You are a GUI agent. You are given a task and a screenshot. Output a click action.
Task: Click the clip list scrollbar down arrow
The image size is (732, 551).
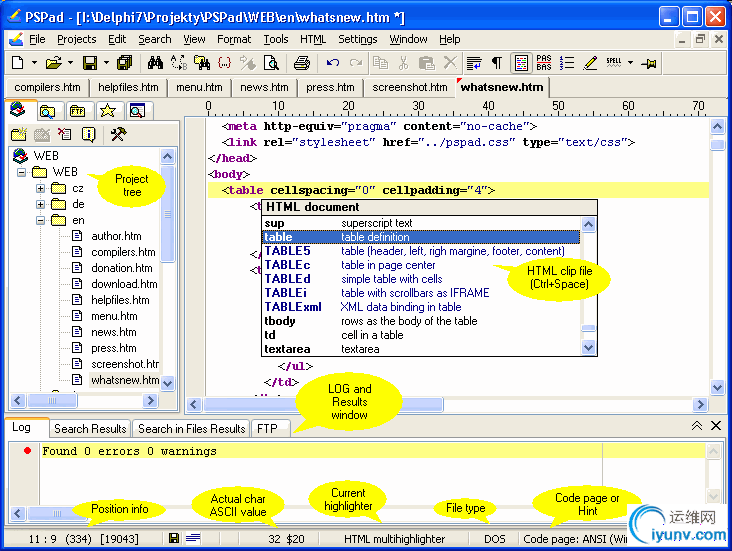pyautogui.click(x=589, y=347)
